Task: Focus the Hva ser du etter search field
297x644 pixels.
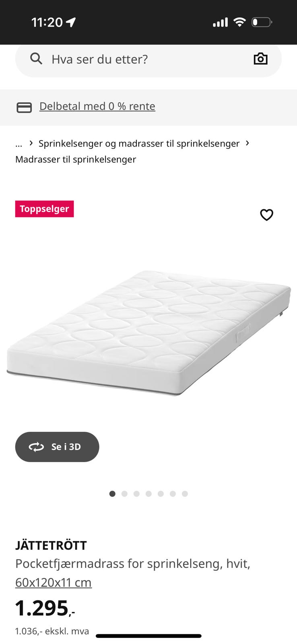Action: (x=148, y=59)
